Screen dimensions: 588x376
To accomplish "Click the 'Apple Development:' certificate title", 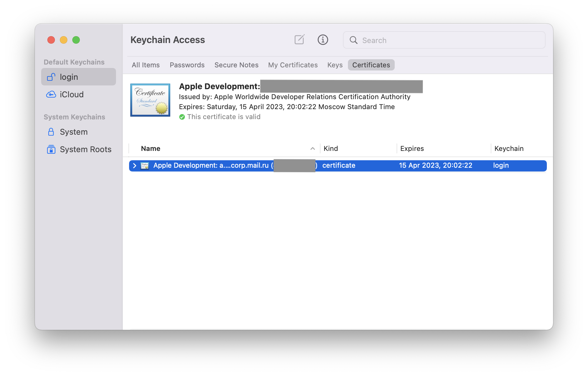I will [219, 86].
